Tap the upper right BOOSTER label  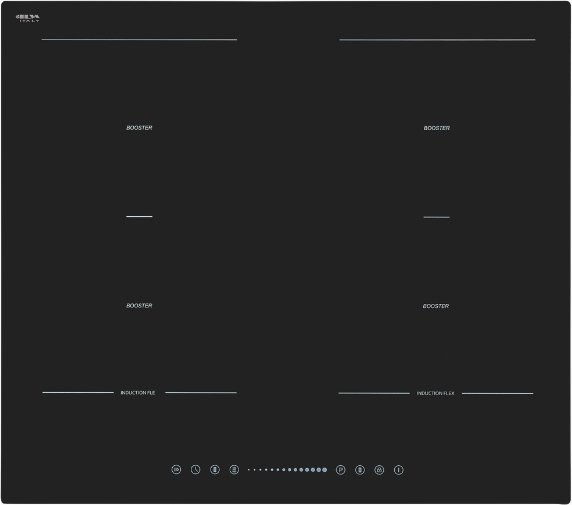tap(437, 128)
